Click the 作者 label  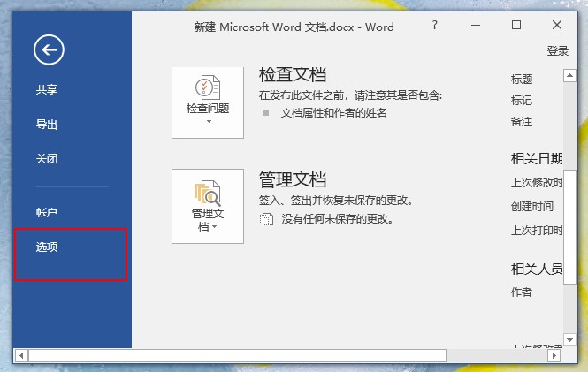(x=522, y=292)
